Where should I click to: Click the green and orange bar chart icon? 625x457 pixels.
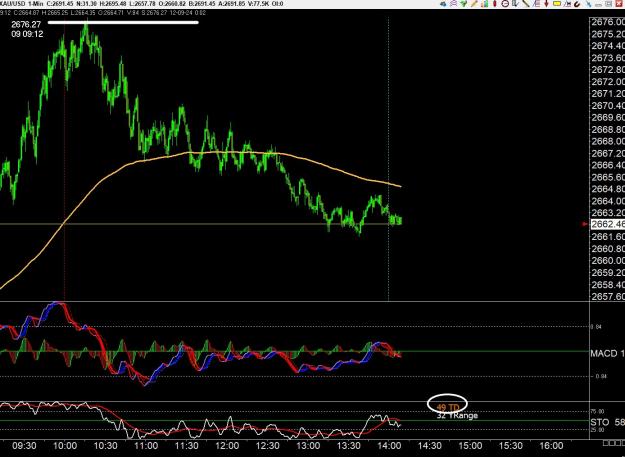click(485, 4)
